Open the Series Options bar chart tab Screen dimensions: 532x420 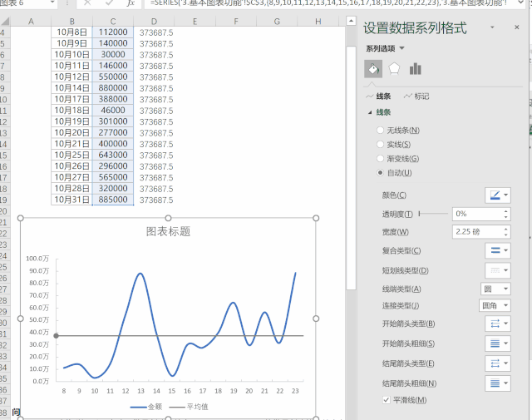pos(415,69)
